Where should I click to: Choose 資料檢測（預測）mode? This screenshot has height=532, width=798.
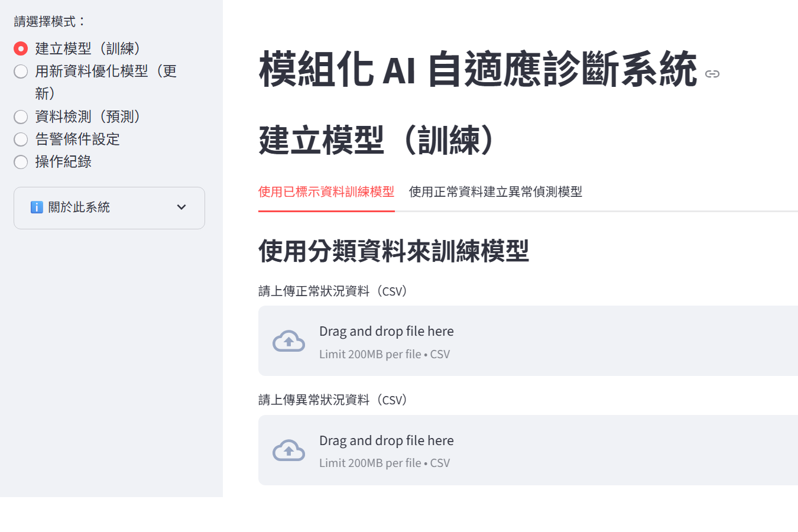coord(21,117)
